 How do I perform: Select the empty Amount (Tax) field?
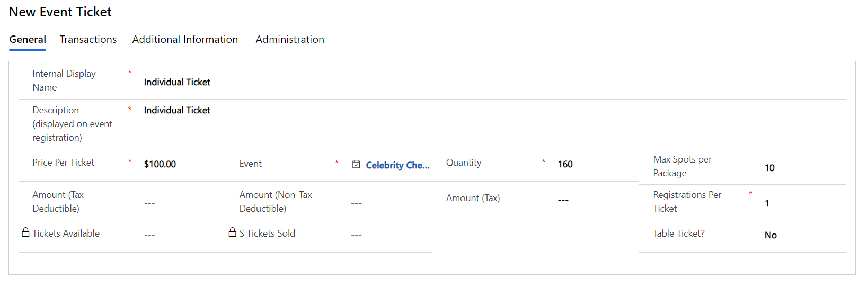coord(597,200)
